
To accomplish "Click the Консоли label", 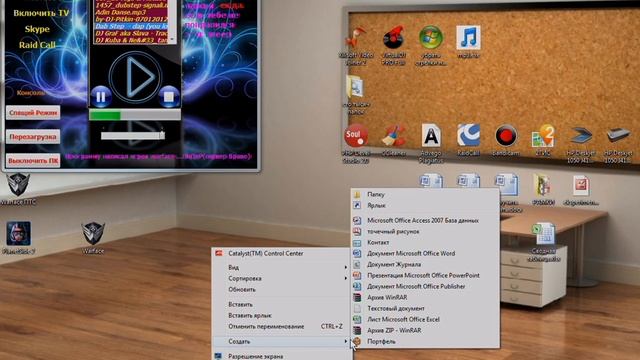I will click(x=31, y=93).
